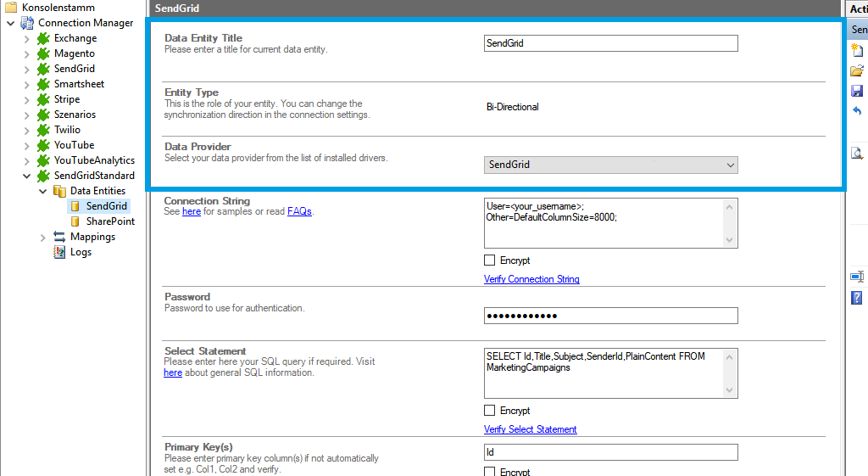Select the SharePoint data entity
The height and width of the screenshot is (476, 868).
pyautogui.click(x=109, y=221)
